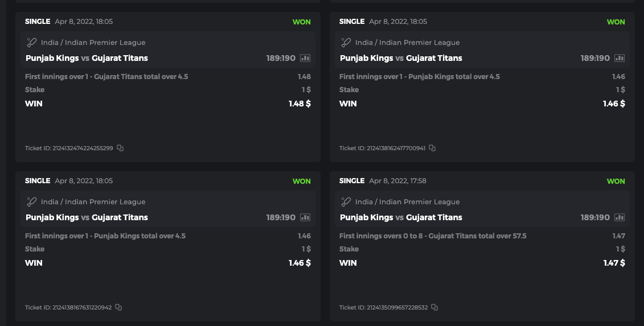Click statistics icon on bet with ticket ending 700941
This screenshot has width=644, height=326.
coord(620,58)
